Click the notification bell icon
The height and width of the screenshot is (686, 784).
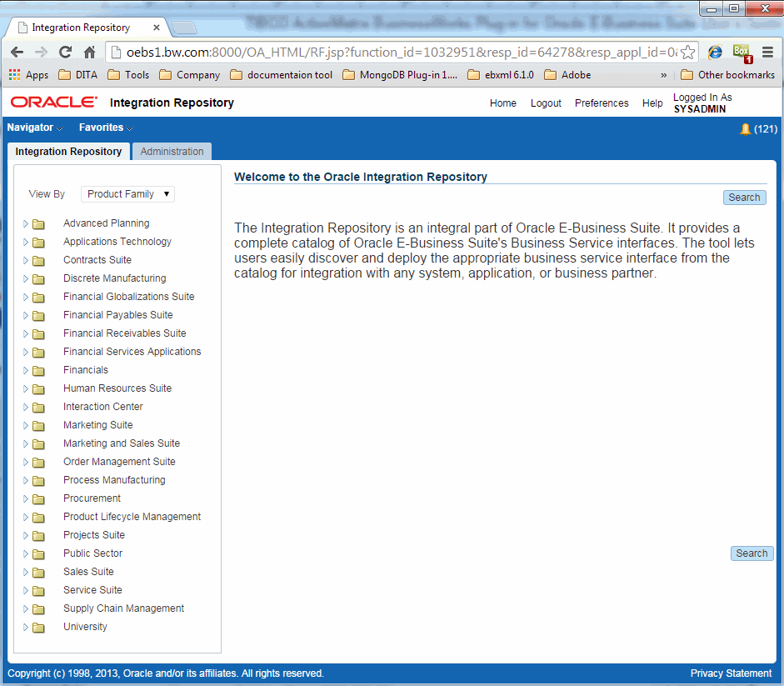click(745, 129)
